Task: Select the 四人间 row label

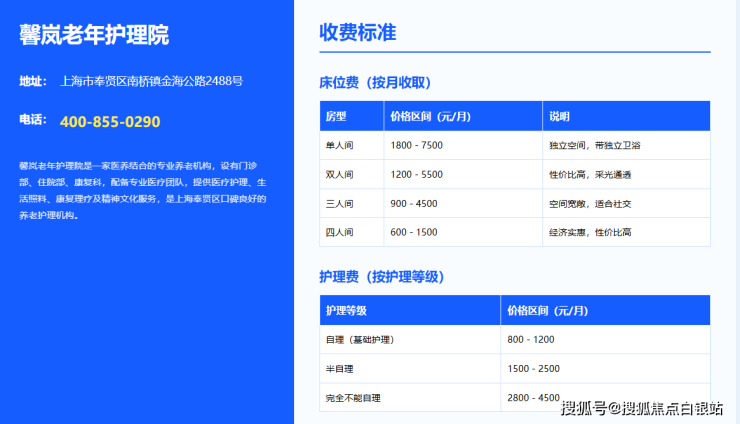Action: 339,232
